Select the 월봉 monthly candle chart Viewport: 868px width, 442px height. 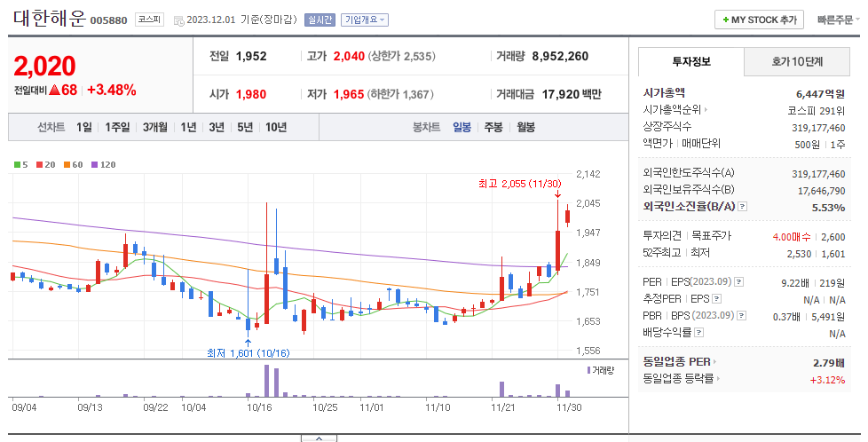(x=525, y=128)
